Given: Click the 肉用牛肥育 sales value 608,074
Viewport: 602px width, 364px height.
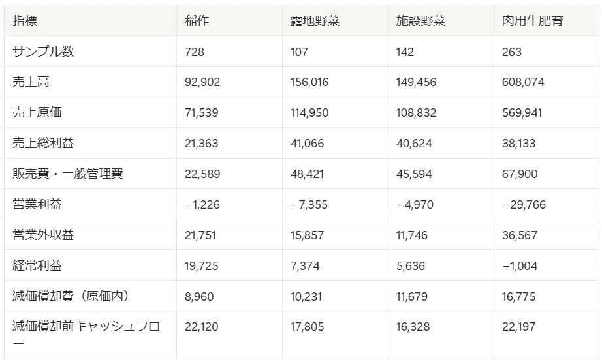Looking at the screenshot, I should tap(523, 82).
